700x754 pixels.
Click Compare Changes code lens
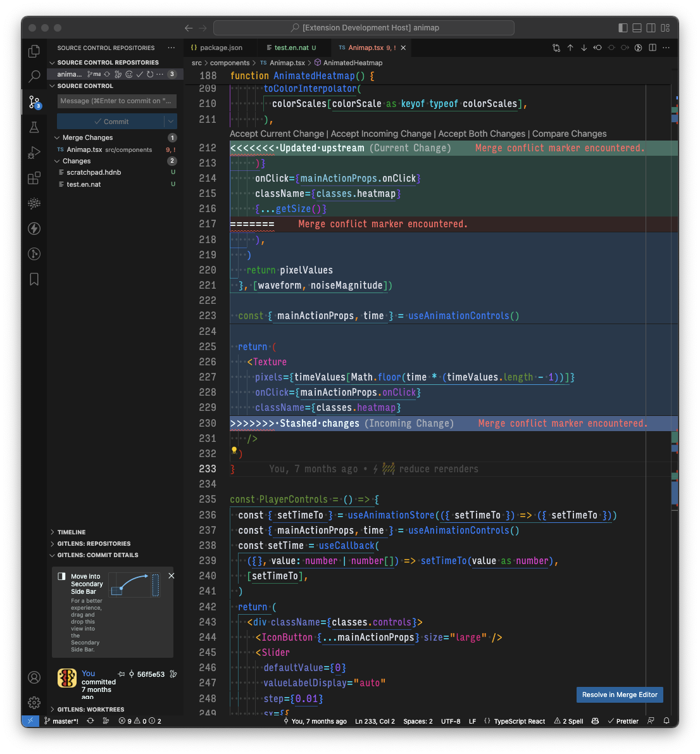pos(569,134)
